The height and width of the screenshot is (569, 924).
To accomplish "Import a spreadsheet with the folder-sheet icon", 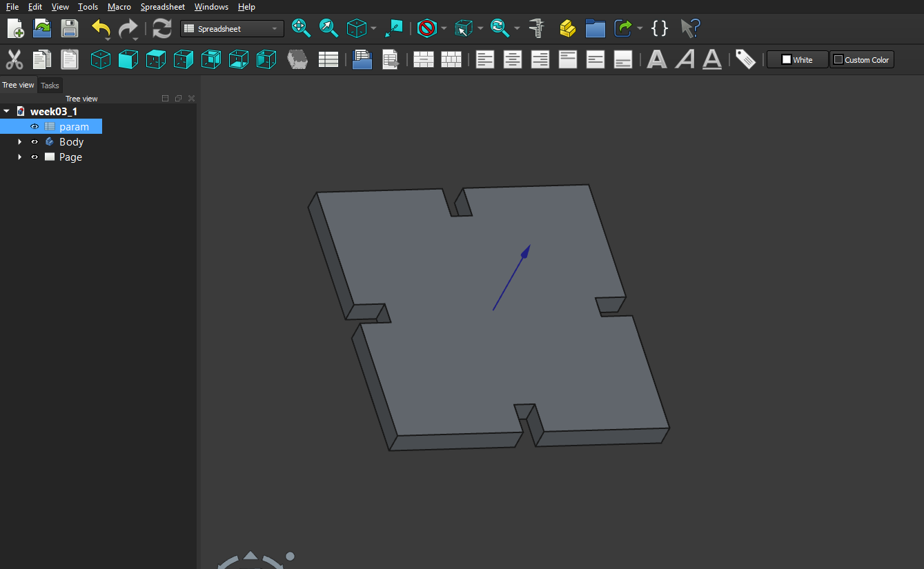I will pos(362,59).
